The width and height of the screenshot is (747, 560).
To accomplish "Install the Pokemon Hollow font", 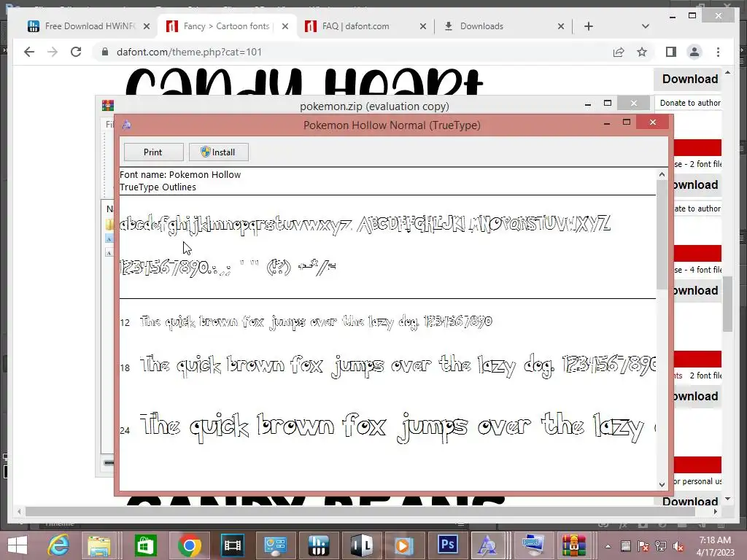I will coord(218,152).
